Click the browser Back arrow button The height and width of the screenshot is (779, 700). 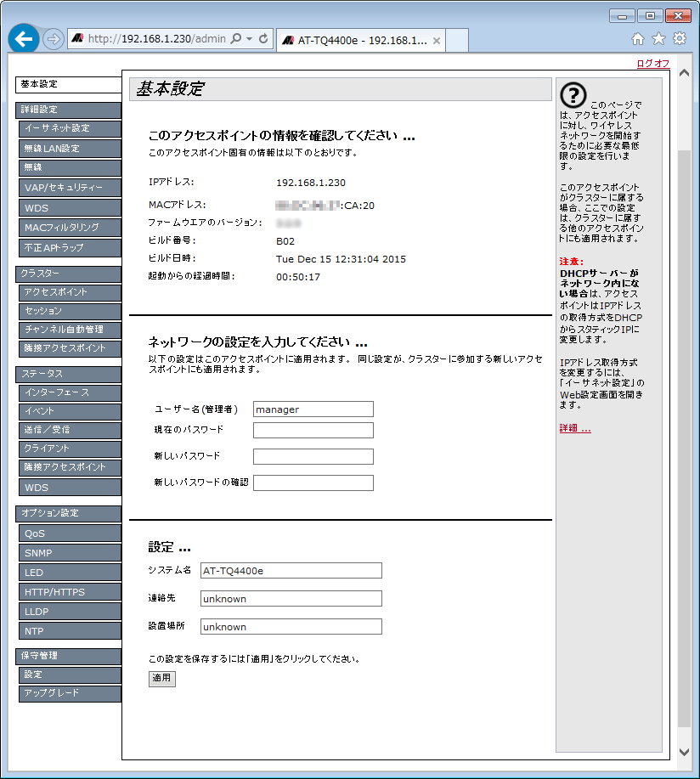tap(23, 38)
